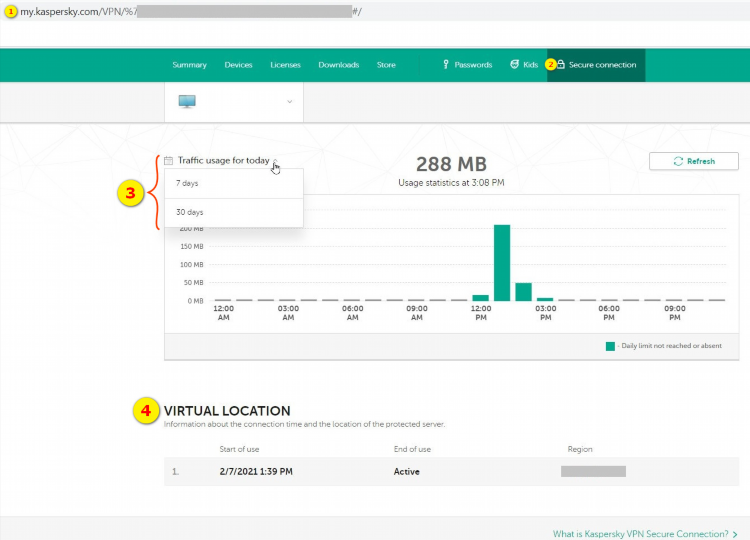Click the Daily limit not reached legend text
Screen dimensions: 750x540
tap(671, 346)
